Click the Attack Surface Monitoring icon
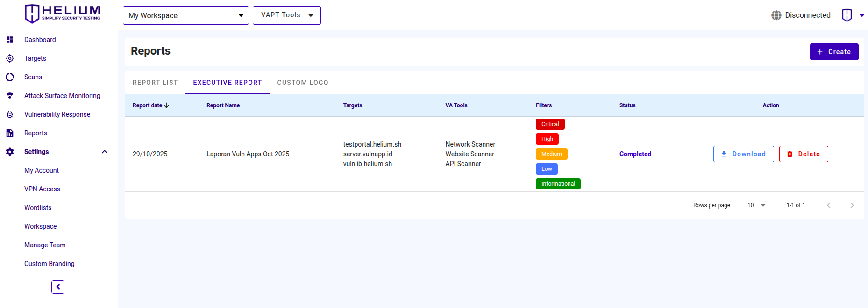The width and height of the screenshot is (868, 308). [10, 96]
